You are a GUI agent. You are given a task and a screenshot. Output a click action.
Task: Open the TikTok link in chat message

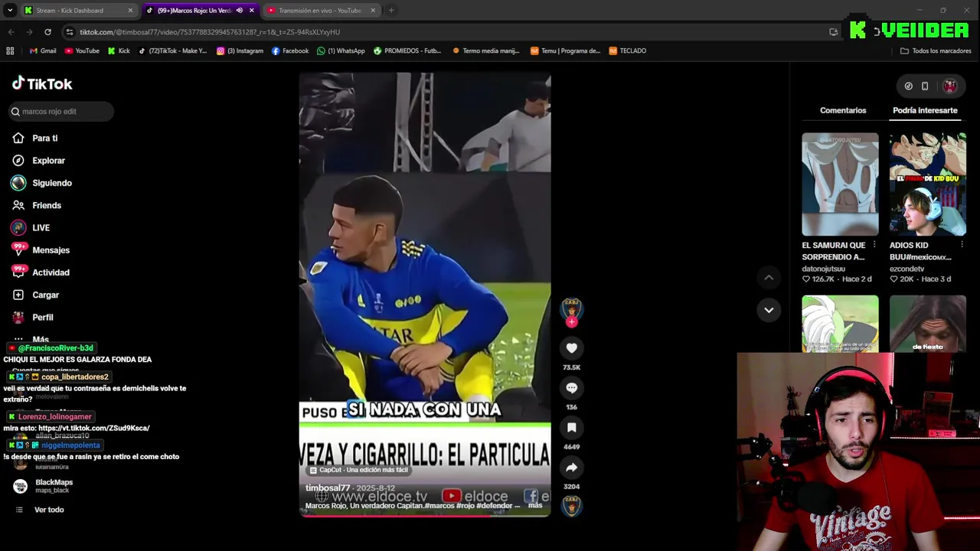pos(93,428)
